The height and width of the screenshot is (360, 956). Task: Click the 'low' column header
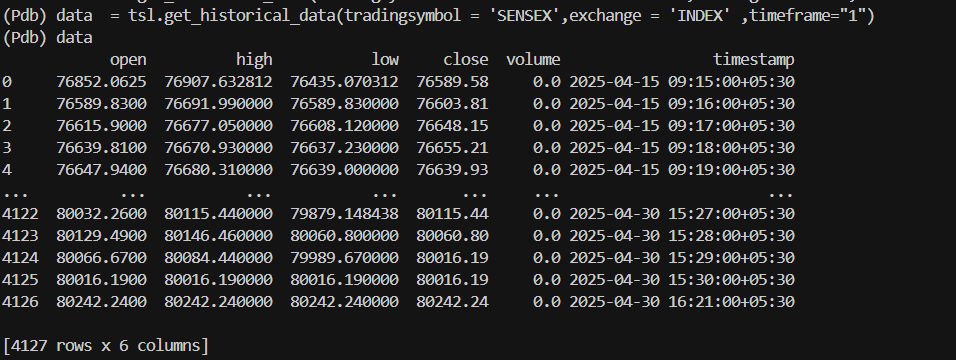tap(385, 60)
